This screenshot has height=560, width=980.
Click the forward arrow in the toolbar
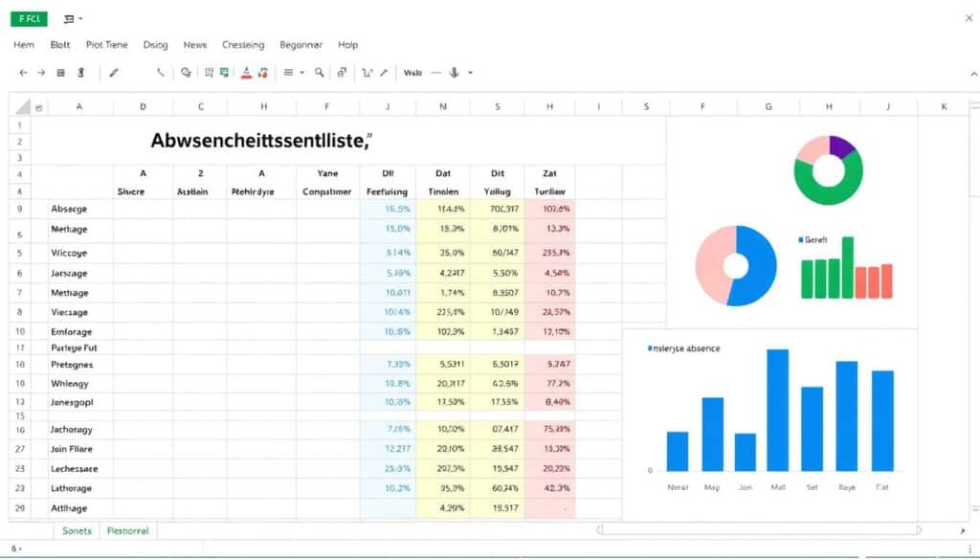tap(41, 73)
